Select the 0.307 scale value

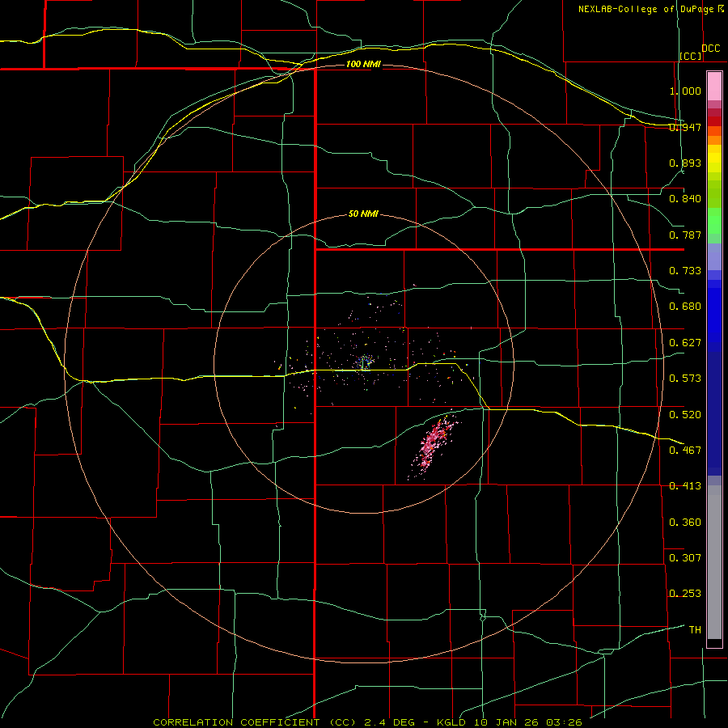685,557
